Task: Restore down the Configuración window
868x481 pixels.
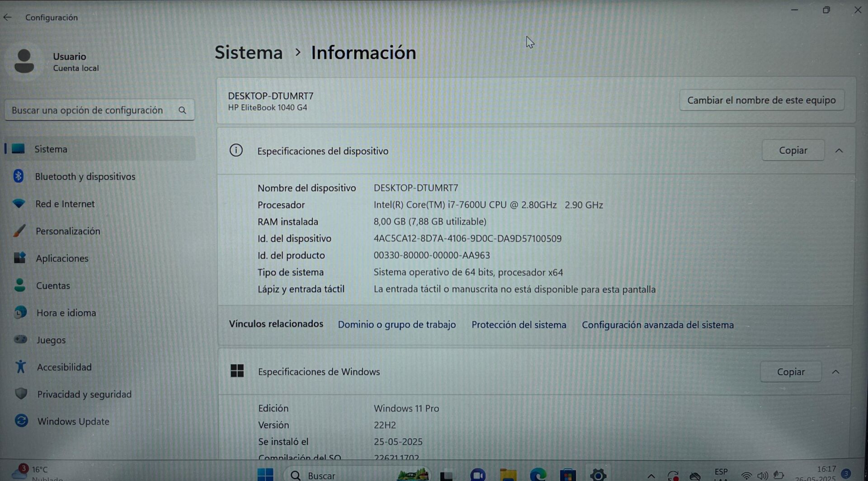Action: point(826,10)
